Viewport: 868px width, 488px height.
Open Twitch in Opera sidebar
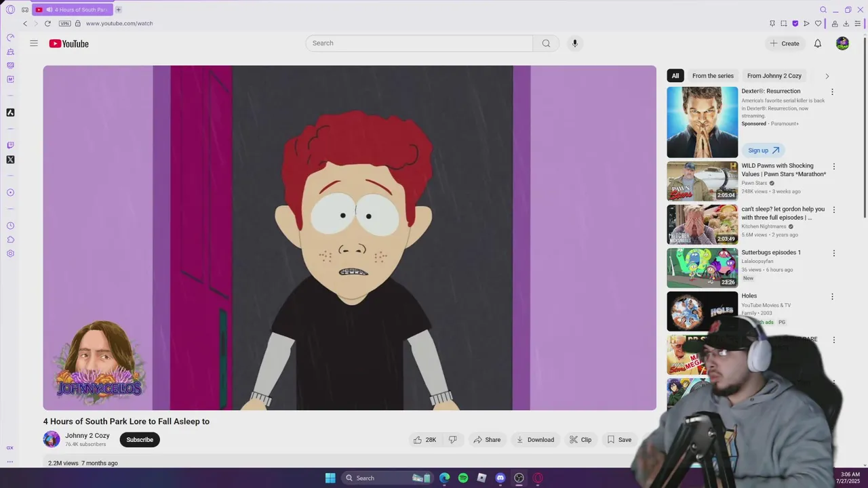10,145
